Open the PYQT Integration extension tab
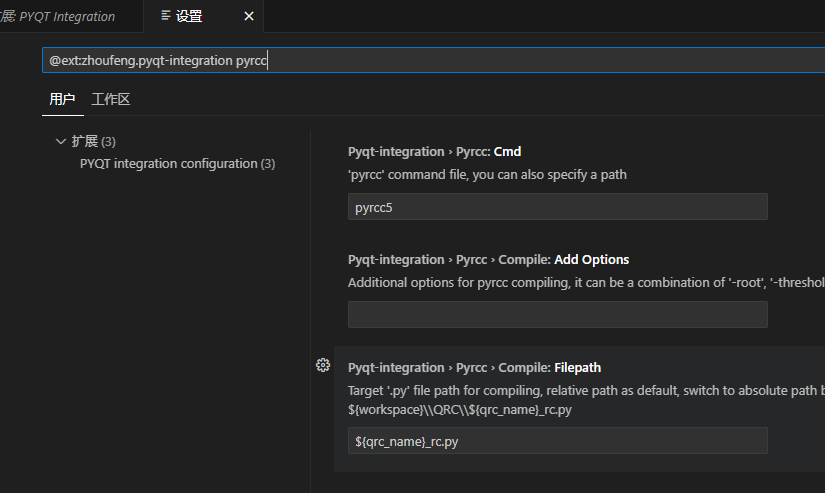Screen dimensions: 825x493 click(62, 16)
